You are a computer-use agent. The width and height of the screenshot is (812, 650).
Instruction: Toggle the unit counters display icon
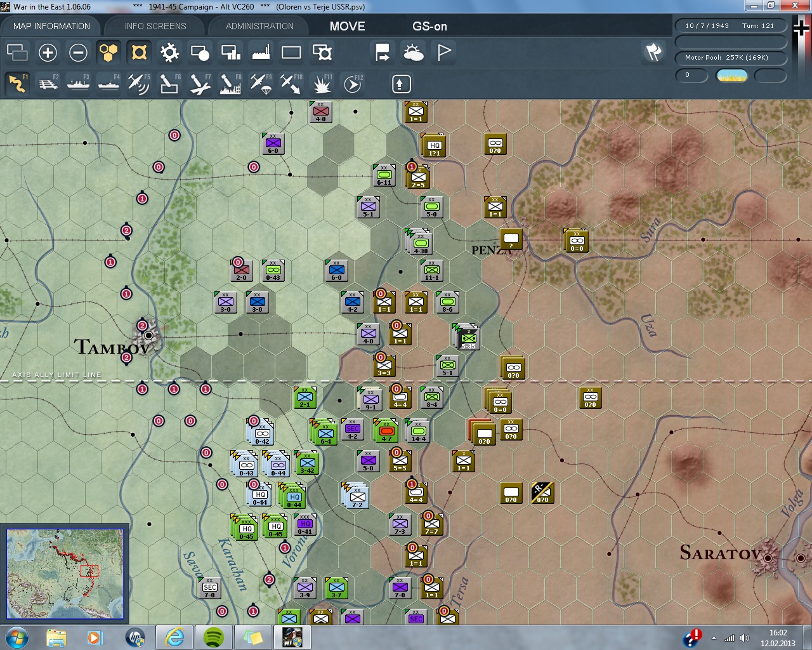(x=139, y=52)
